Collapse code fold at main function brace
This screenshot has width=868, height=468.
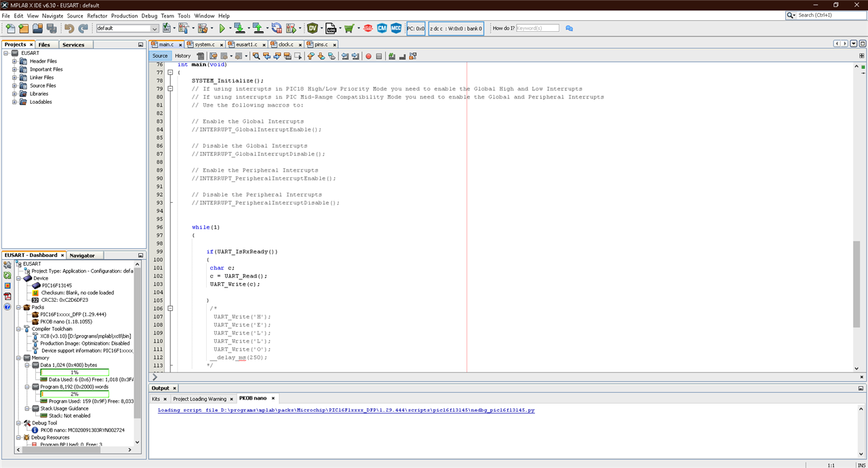click(170, 73)
